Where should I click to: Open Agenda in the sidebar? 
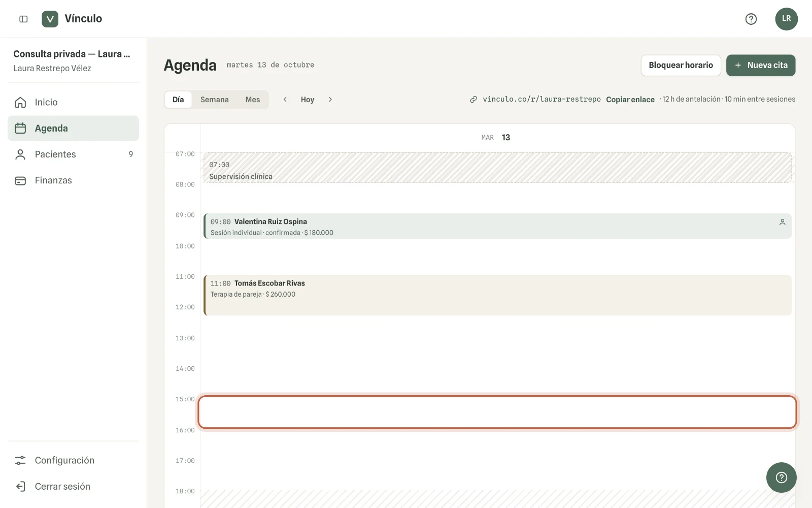[x=73, y=128]
